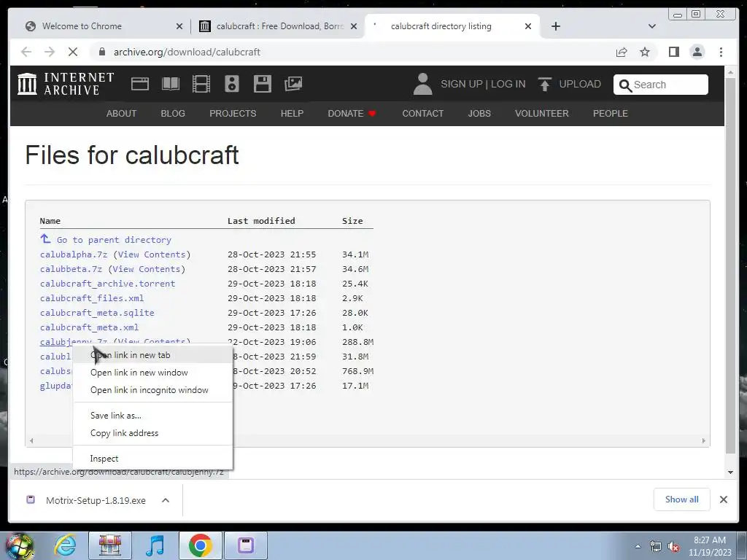Open the Motrix taskbar icon
Image resolution: width=747 pixels, height=560 pixels.
pyautogui.click(x=246, y=545)
